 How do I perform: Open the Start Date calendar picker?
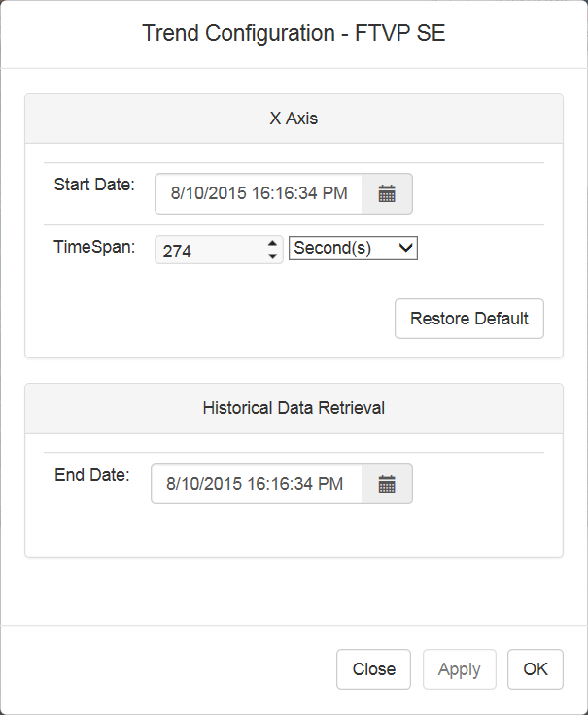pos(387,193)
